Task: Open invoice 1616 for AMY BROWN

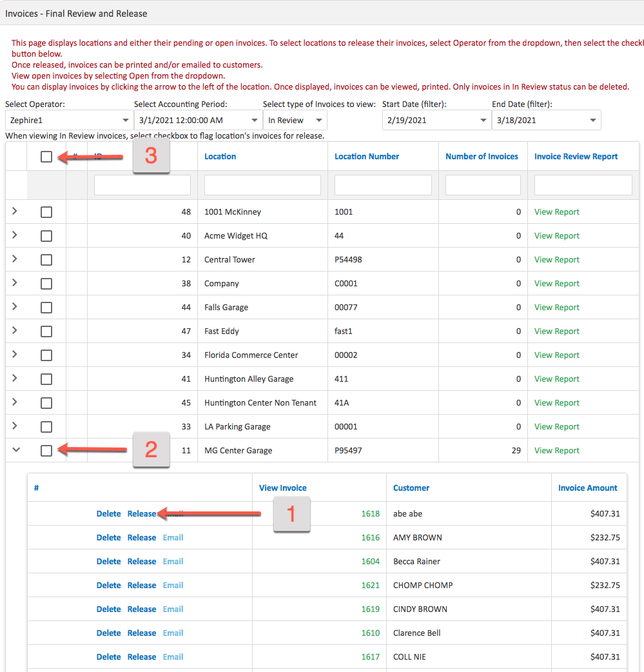Action: coord(370,537)
